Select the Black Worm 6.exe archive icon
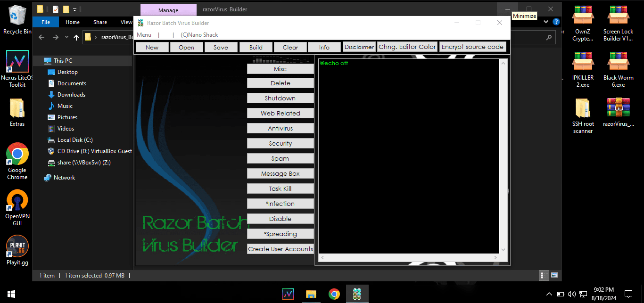 click(619, 69)
